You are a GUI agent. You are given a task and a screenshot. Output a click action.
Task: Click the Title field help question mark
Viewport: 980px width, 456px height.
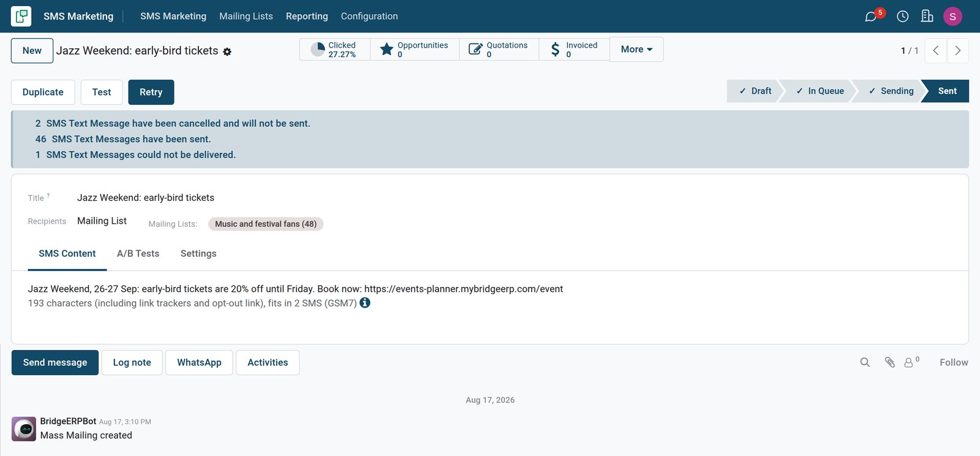[48, 196]
